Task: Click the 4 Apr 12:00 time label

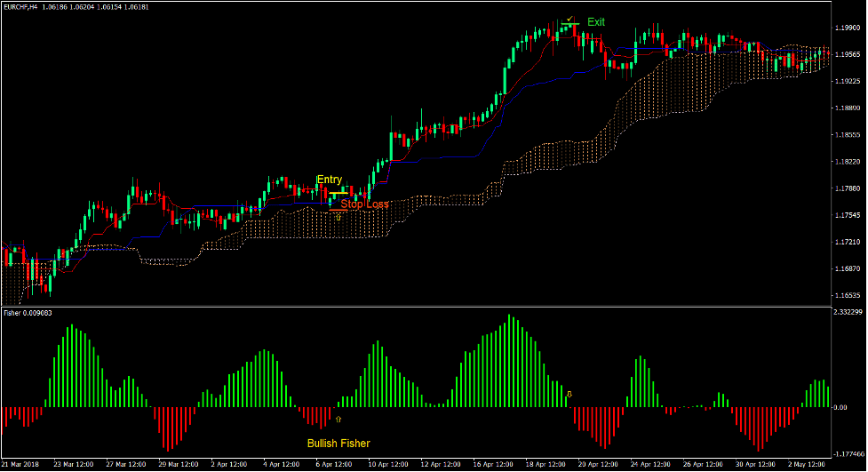Action: pyautogui.click(x=282, y=464)
